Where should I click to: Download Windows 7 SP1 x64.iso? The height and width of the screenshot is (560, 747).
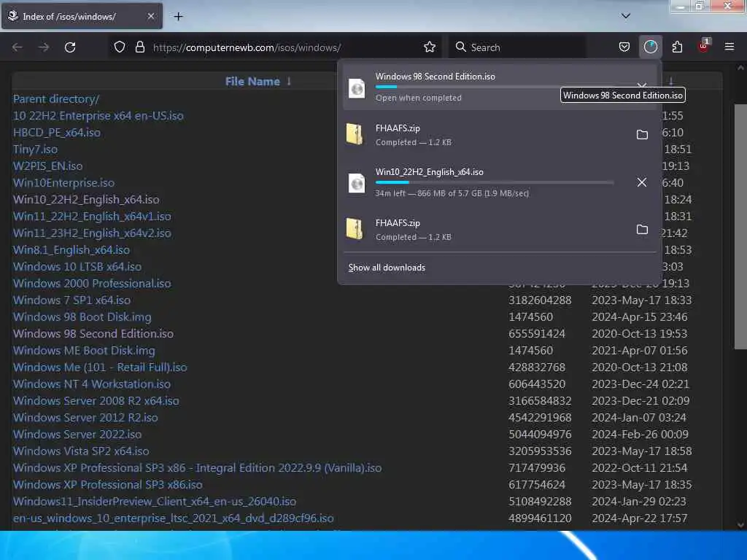(72, 300)
